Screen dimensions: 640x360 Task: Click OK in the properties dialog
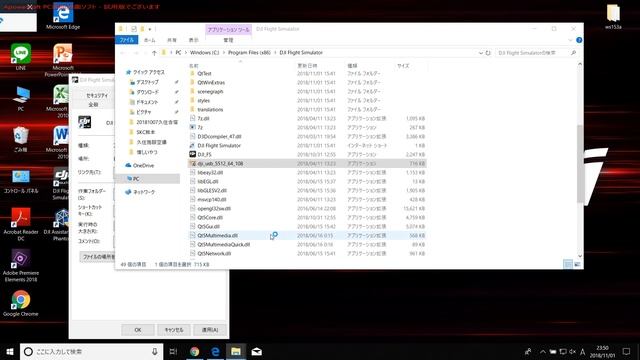click(138, 329)
